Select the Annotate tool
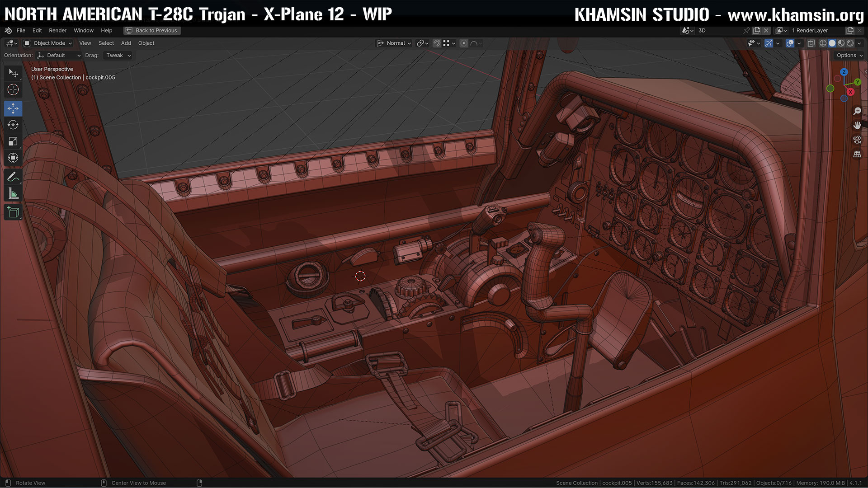868x488 pixels. coord(13,177)
